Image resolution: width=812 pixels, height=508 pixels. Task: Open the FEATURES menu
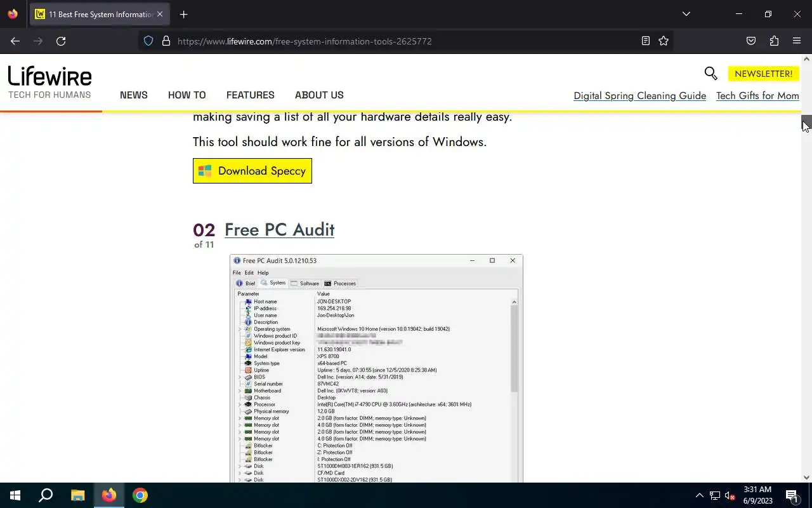tap(250, 95)
